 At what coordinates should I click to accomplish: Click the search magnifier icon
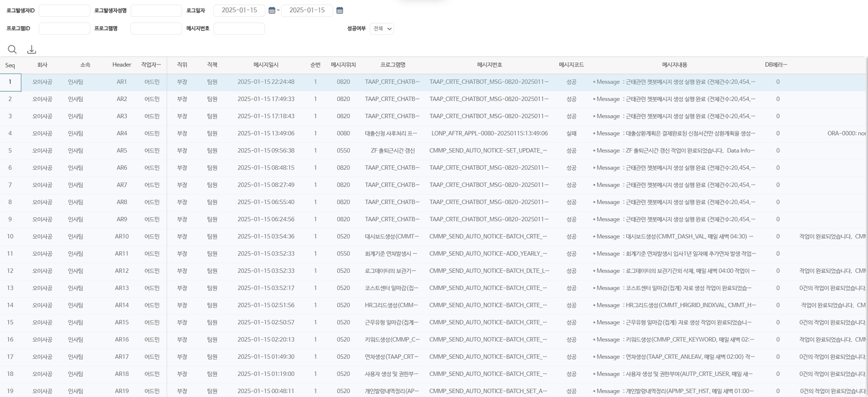coord(12,49)
